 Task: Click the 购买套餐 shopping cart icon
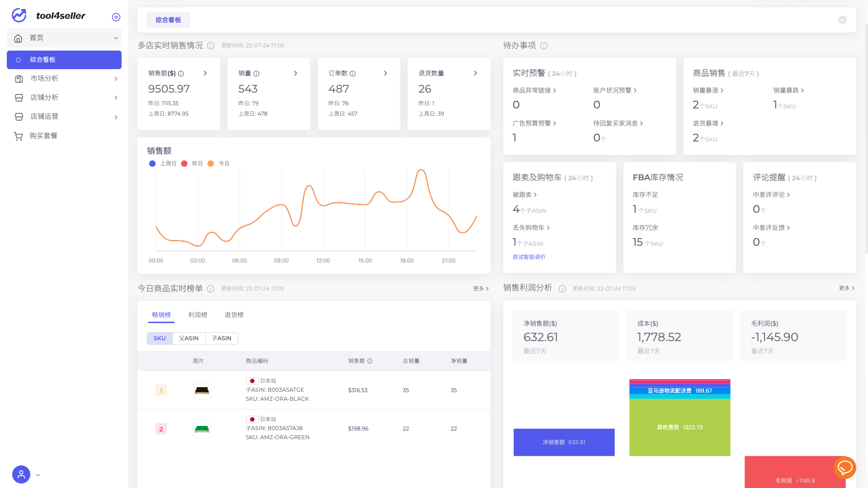19,136
